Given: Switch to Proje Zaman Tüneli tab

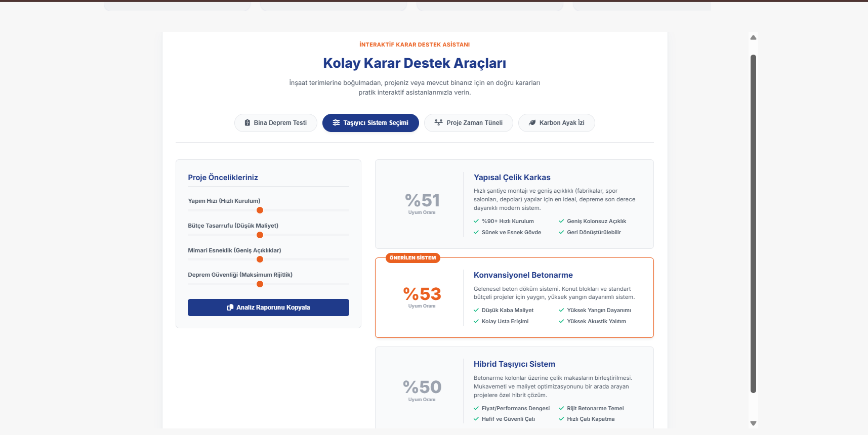Looking at the screenshot, I should point(469,123).
